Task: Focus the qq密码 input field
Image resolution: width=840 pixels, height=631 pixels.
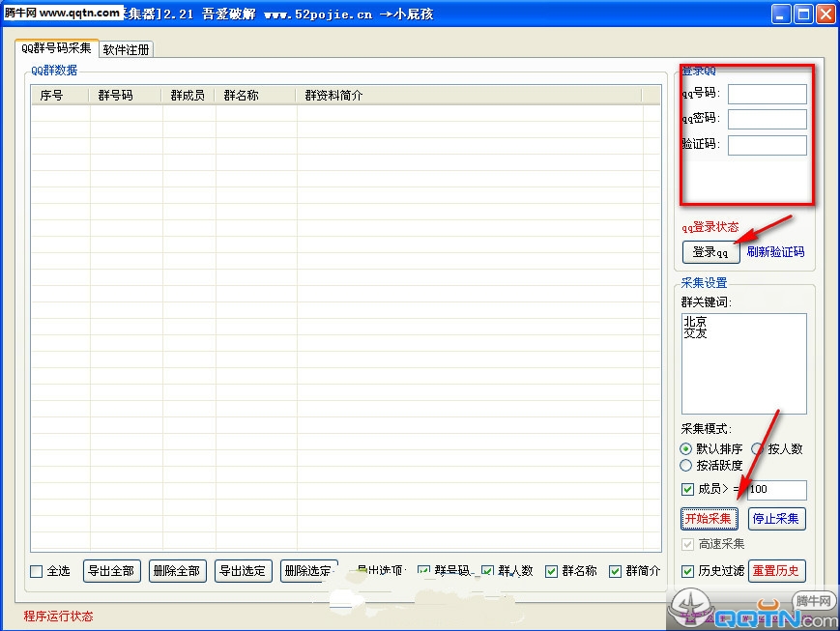Action: [768, 119]
